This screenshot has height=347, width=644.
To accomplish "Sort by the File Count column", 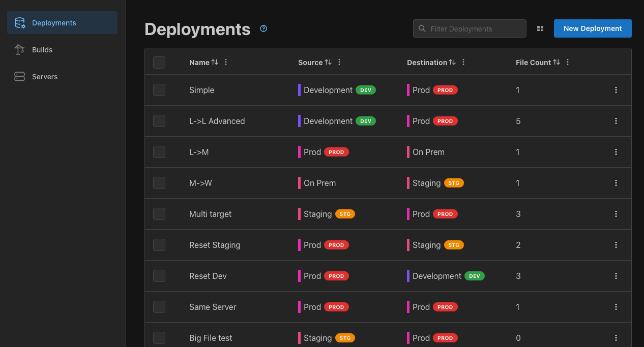I will pyautogui.click(x=558, y=62).
